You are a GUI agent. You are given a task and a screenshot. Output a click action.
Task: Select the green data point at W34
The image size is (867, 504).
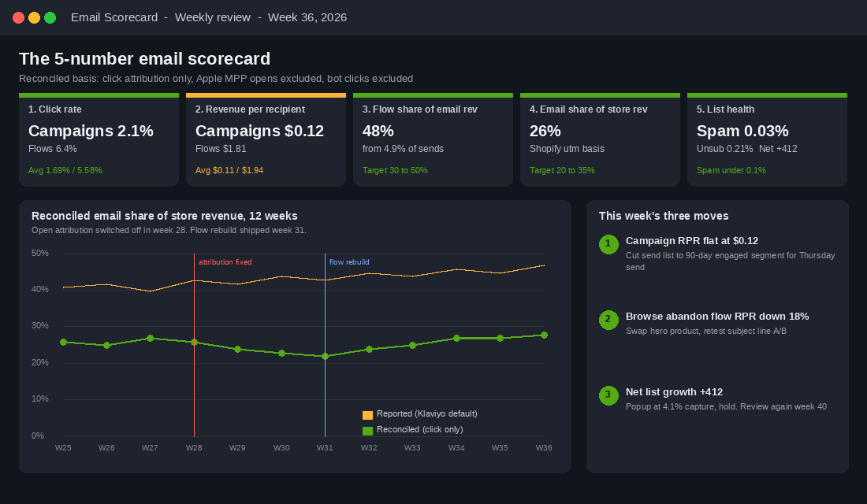[x=456, y=338]
